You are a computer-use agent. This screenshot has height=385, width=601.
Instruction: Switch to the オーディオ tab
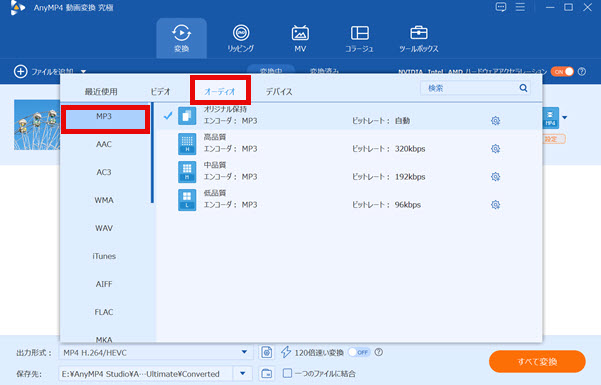(220, 91)
